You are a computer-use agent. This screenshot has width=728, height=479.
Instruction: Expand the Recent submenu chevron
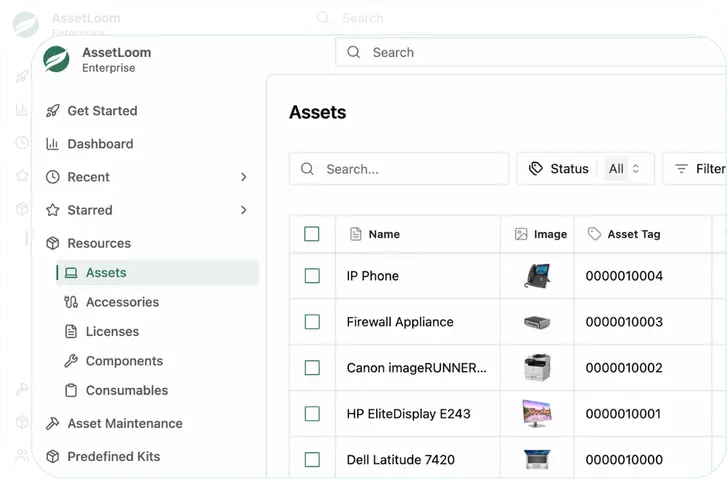[244, 177]
